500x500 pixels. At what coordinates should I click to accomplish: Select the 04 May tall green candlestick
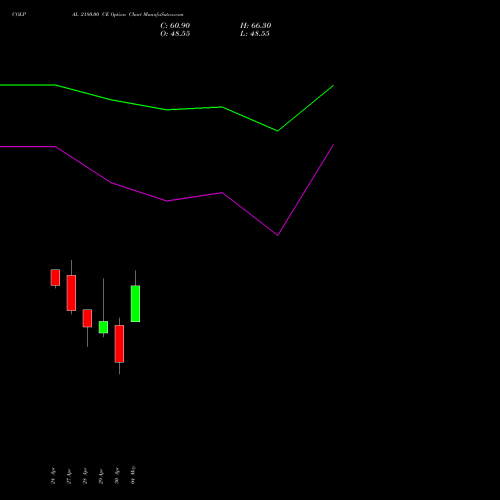point(135,303)
